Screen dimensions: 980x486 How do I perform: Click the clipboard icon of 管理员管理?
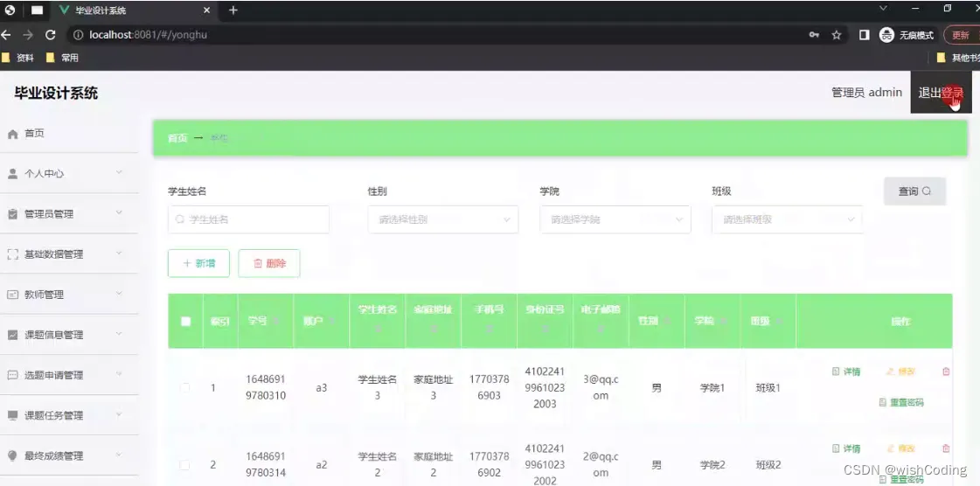[12, 213]
